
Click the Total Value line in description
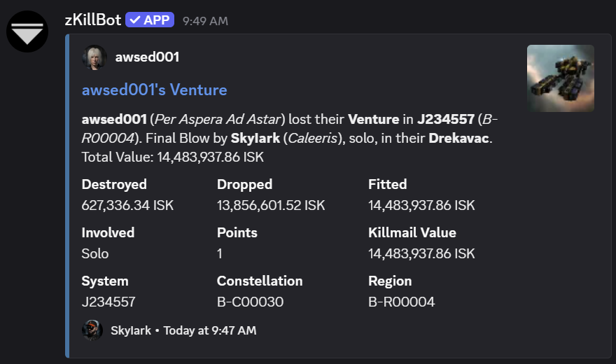[x=172, y=157]
